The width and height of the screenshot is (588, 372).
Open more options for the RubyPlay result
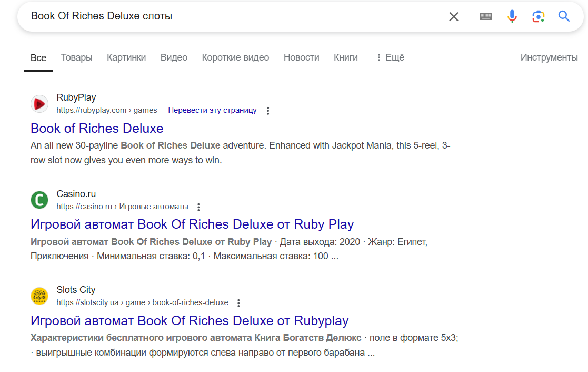[x=268, y=111]
